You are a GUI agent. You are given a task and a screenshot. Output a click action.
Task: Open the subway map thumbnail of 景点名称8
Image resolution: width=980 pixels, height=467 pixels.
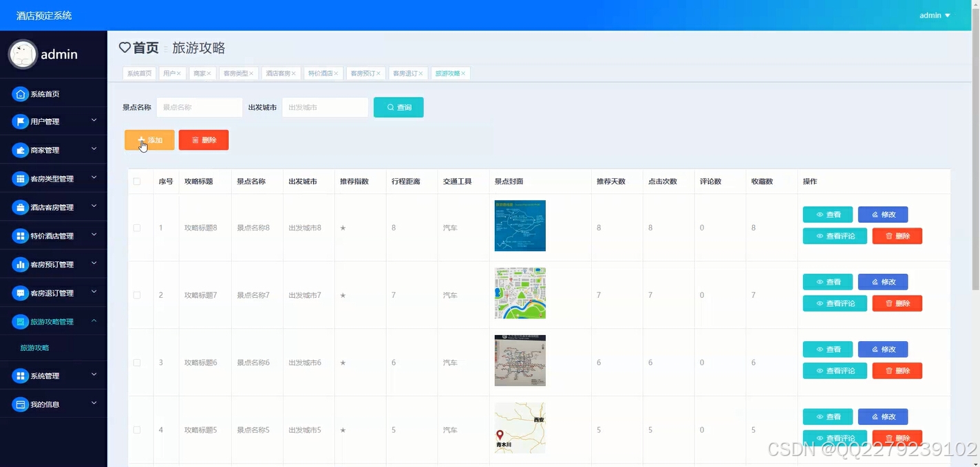[520, 226]
